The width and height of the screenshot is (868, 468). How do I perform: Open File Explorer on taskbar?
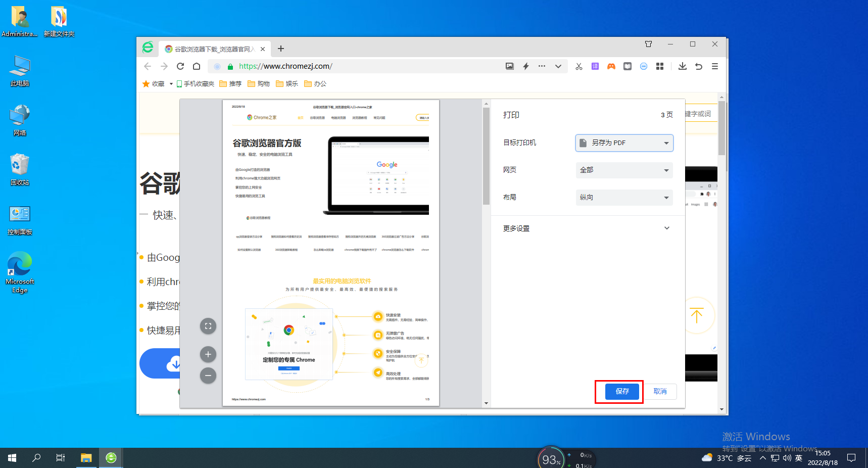click(x=86, y=458)
